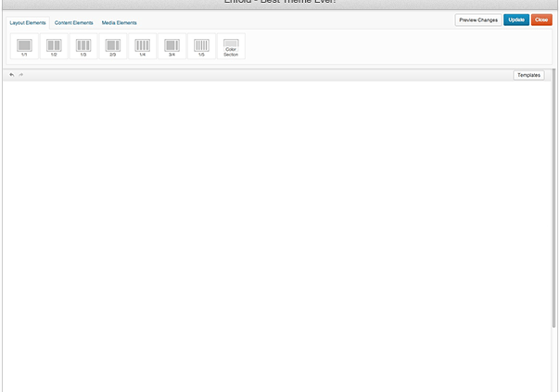Open the Templates dropdown
This screenshot has height=392, width=560.
(528, 74)
